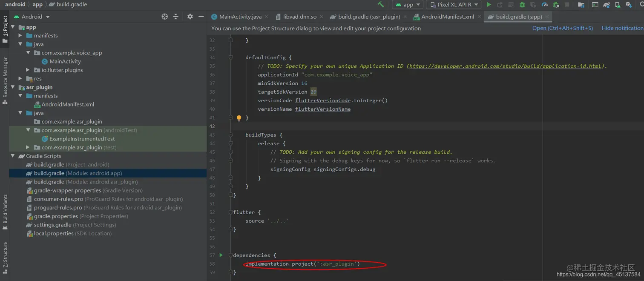The image size is (644, 281).
Task: Fold the buildTypes block at line 43
Action: [230, 135]
